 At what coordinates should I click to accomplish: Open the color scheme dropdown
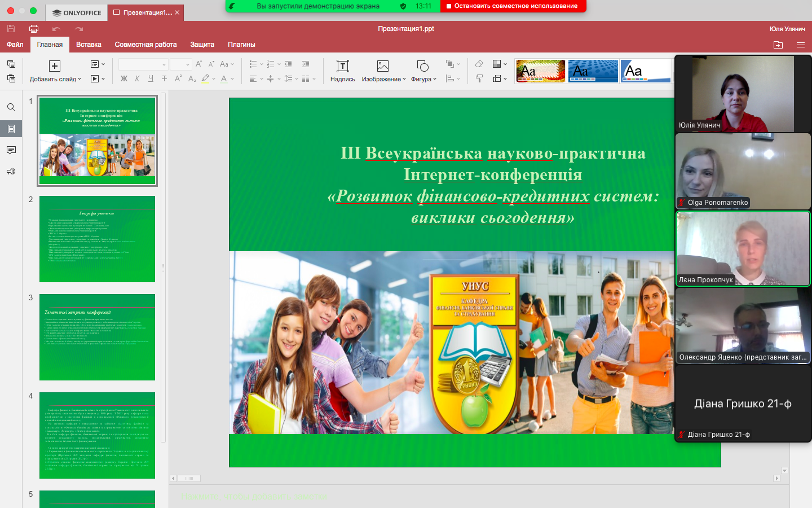pos(500,64)
